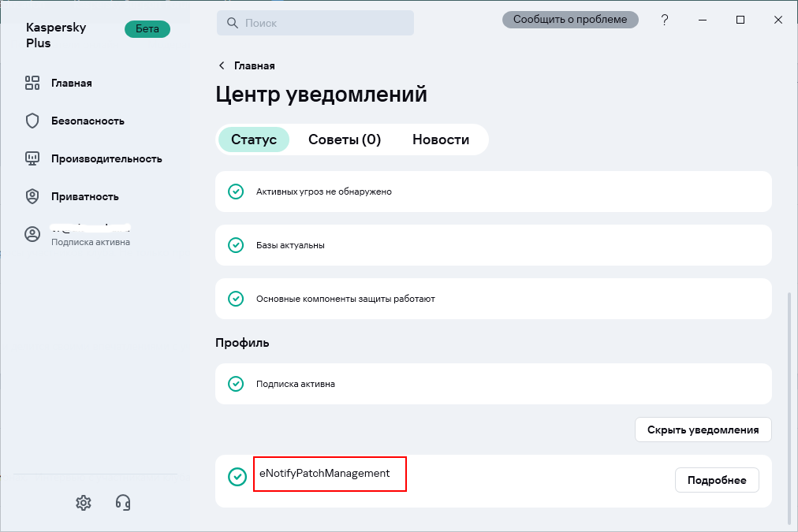Click the magnifier icon in search box
Image resolution: width=798 pixels, height=532 pixels.
tap(232, 23)
